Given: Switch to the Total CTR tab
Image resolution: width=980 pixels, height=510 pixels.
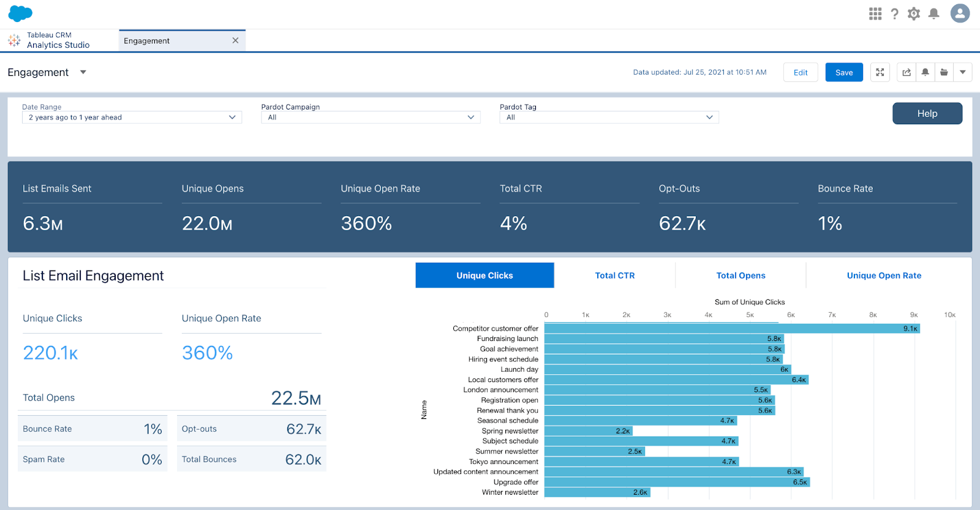Looking at the screenshot, I should 614,276.
